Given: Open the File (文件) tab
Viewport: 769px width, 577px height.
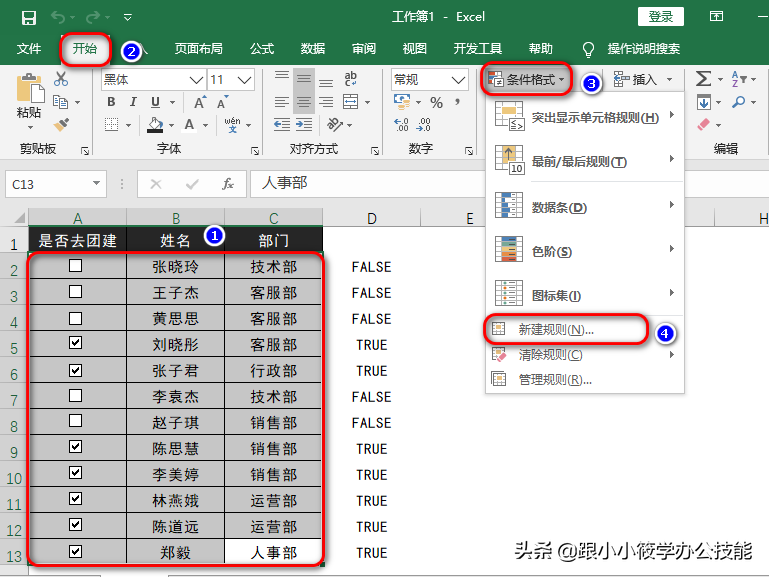Looking at the screenshot, I should point(28,49).
